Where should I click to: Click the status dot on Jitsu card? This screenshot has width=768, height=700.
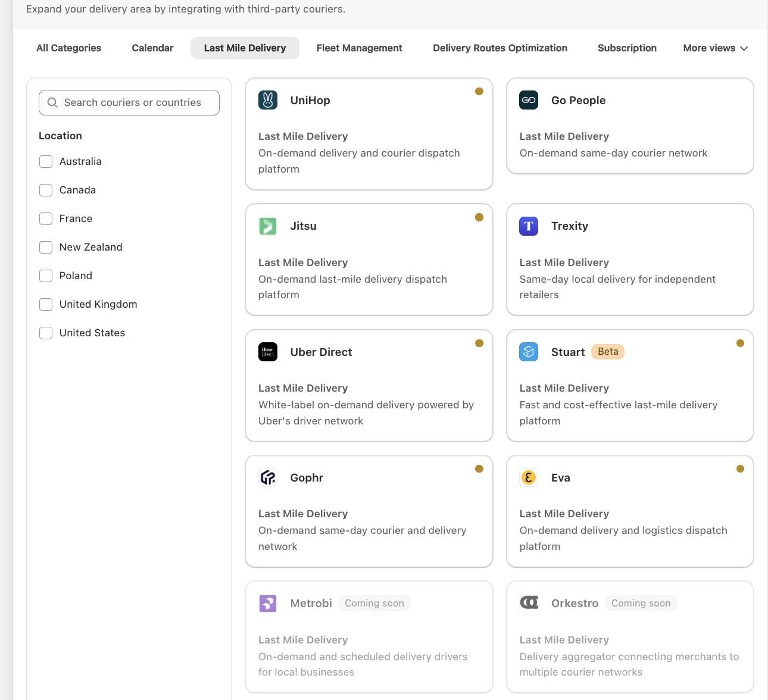479,217
